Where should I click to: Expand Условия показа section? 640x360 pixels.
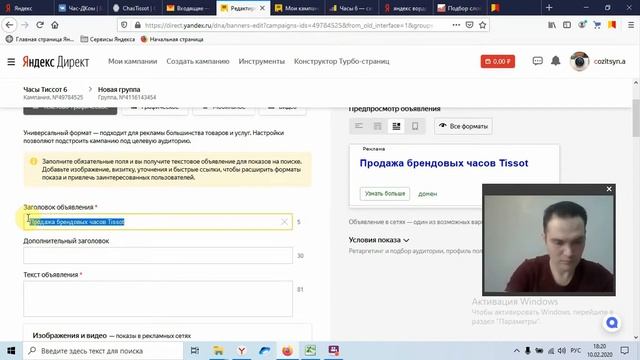[x=379, y=240]
